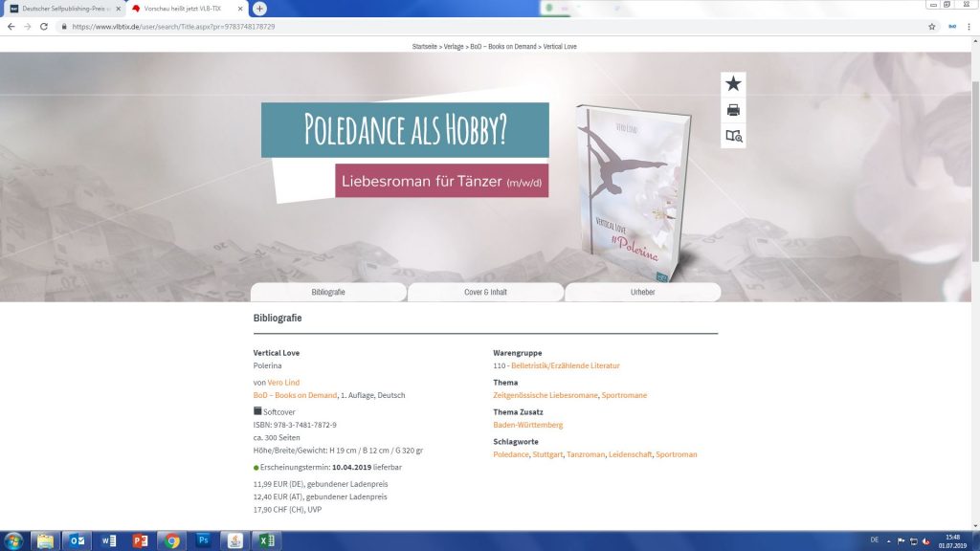Click the Poledance keyword link
This screenshot has height=551, width=980.
tap(511, 454)
